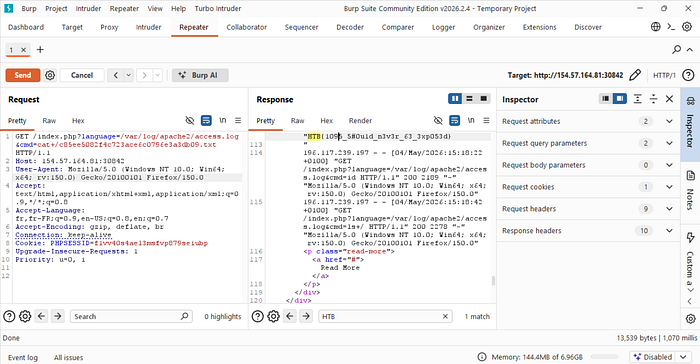Collapse all Inspector sections icon
Viewport: 700px width, 364px height.
[x=654, y=99]
